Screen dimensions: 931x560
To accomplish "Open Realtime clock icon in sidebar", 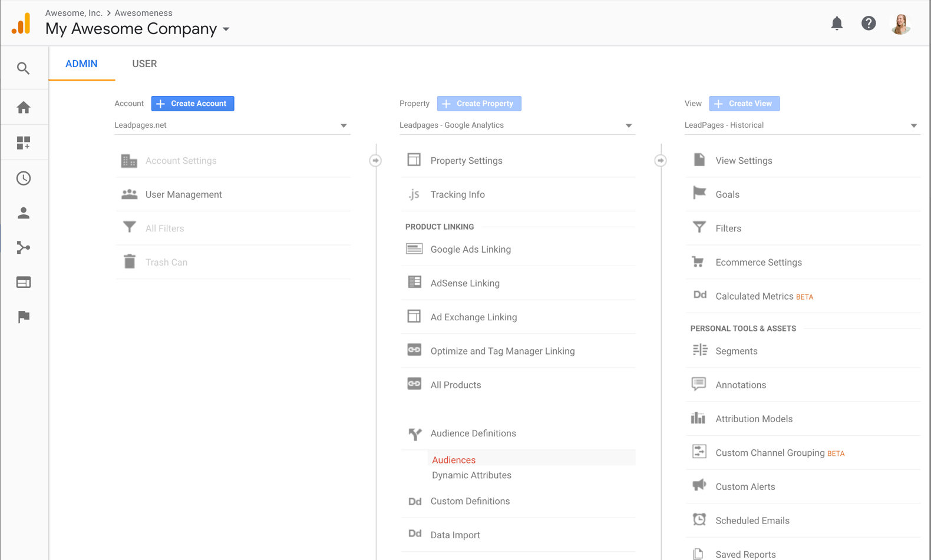I will coord(24,178).
